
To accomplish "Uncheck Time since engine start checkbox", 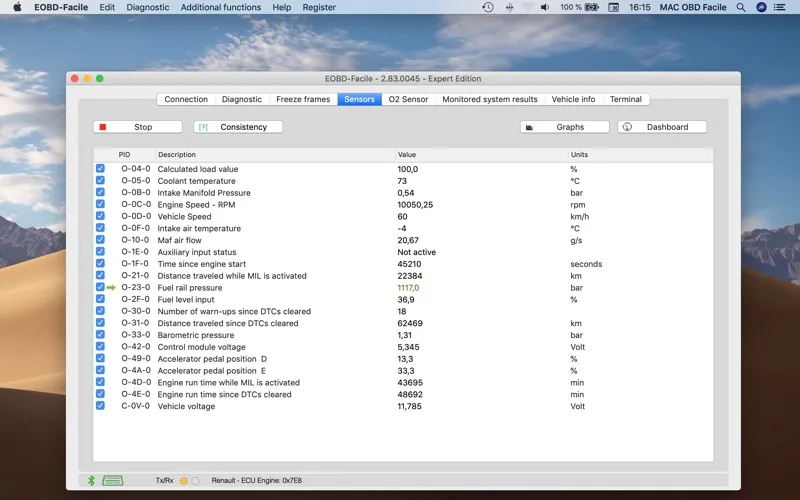I will tap(100, 263).
